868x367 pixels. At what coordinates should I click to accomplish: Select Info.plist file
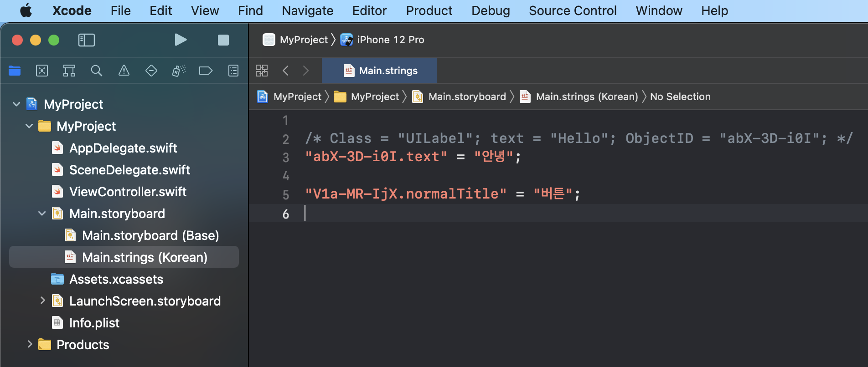124,323
